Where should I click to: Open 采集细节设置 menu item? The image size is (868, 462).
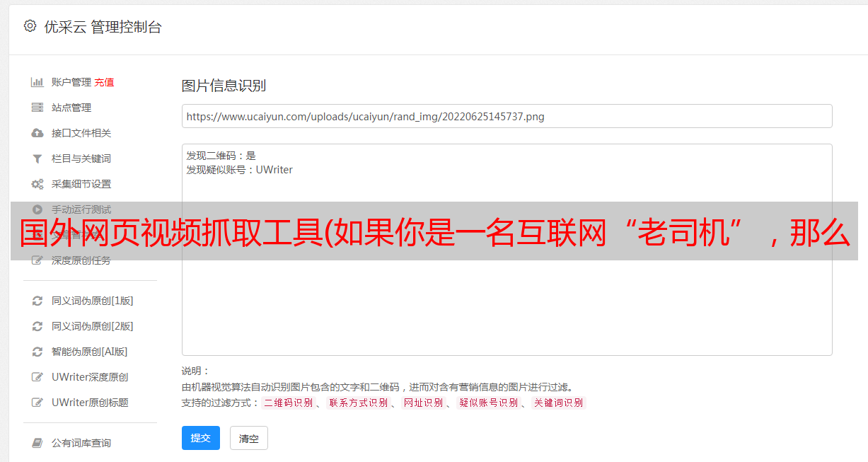pos(81,184)
